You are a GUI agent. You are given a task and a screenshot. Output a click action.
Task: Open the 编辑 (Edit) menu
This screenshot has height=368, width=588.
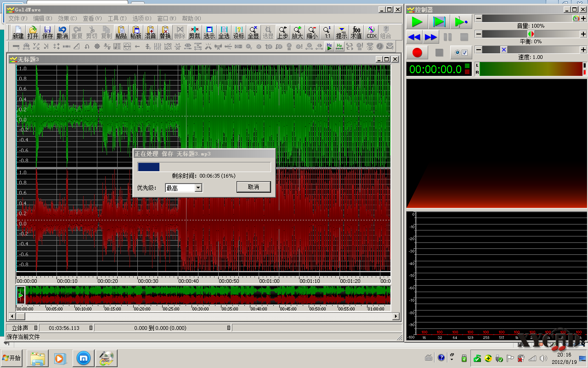[x=43, y=18]
